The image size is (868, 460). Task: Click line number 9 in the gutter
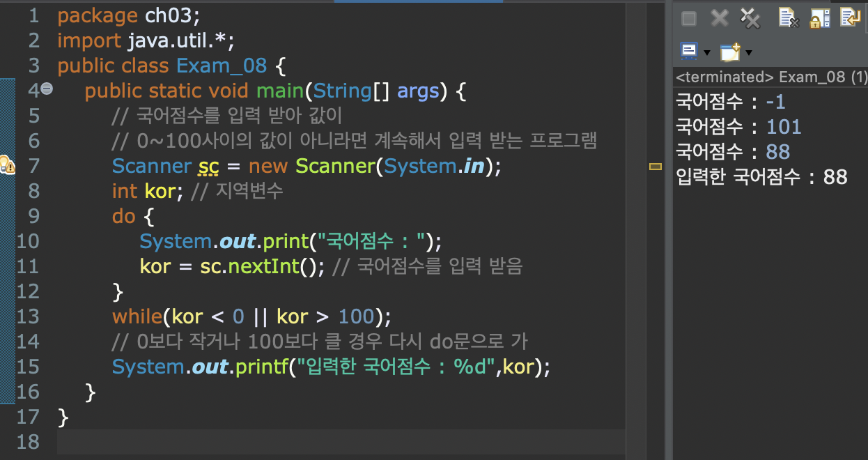click(33, 216)
